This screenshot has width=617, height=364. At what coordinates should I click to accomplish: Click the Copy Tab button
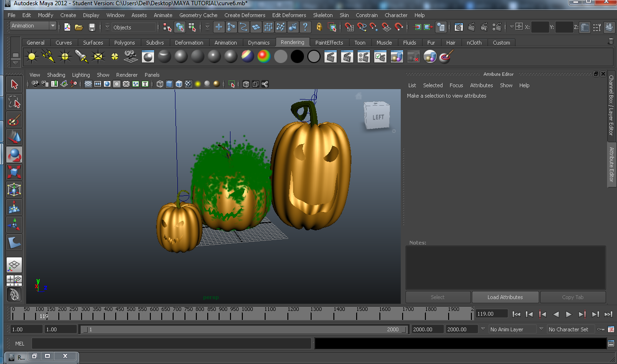[x=573, y=297]
